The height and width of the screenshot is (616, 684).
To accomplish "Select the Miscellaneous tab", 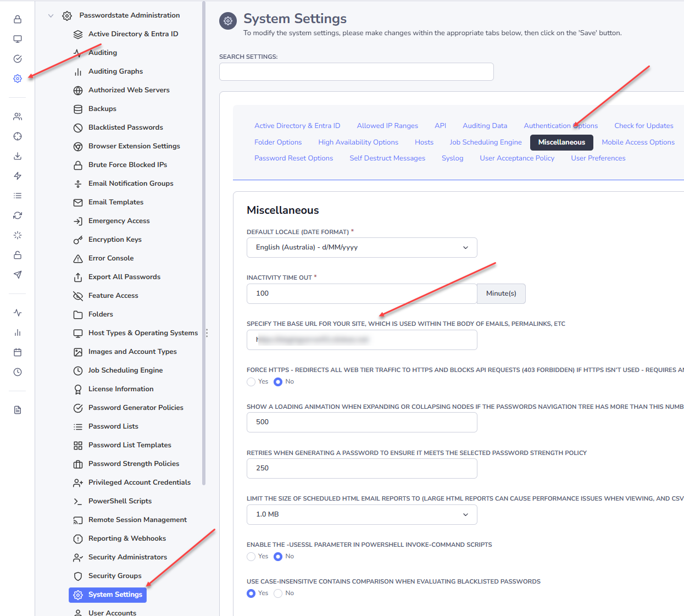I will (561, 142).
